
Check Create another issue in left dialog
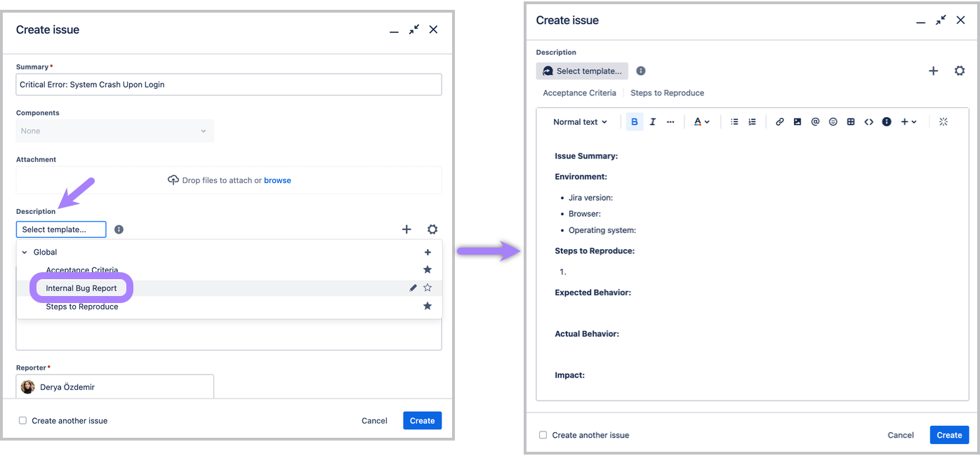(23, 421)
